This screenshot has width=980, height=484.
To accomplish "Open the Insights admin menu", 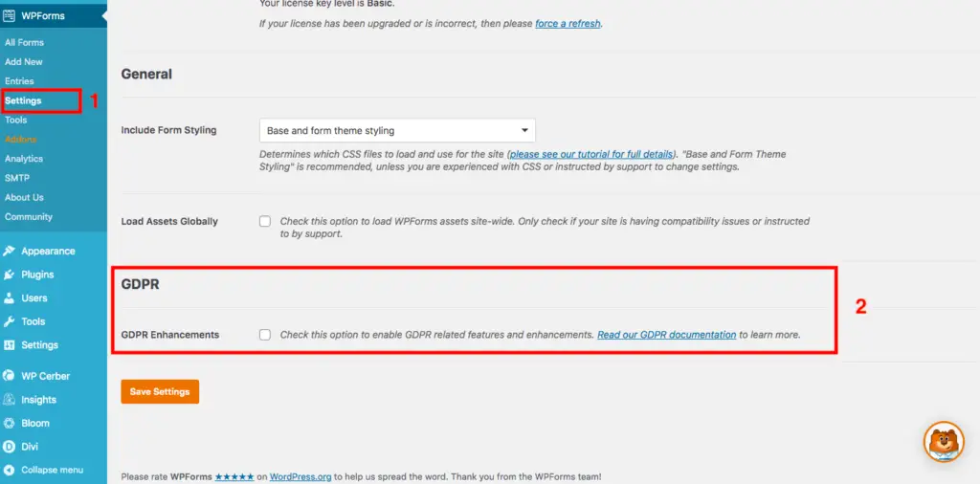I will (38, 400).
